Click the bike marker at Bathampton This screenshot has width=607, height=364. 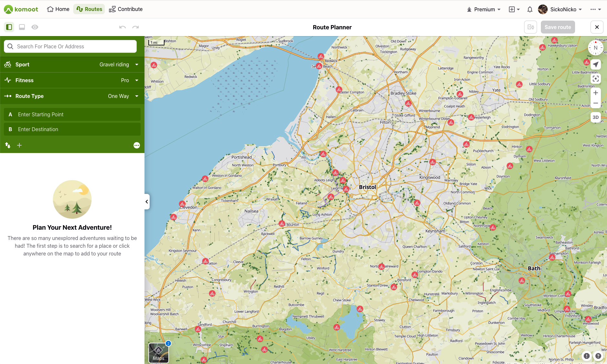(552, 257)
